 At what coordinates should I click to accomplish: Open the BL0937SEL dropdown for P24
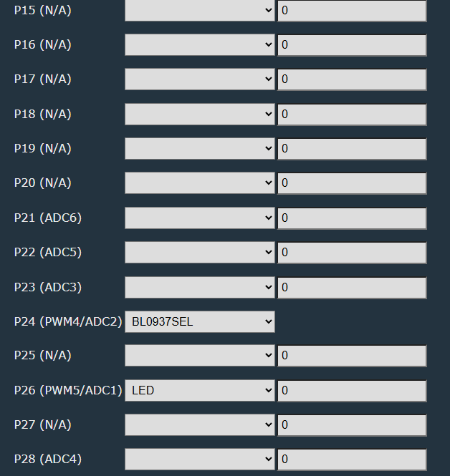(199, 322)
